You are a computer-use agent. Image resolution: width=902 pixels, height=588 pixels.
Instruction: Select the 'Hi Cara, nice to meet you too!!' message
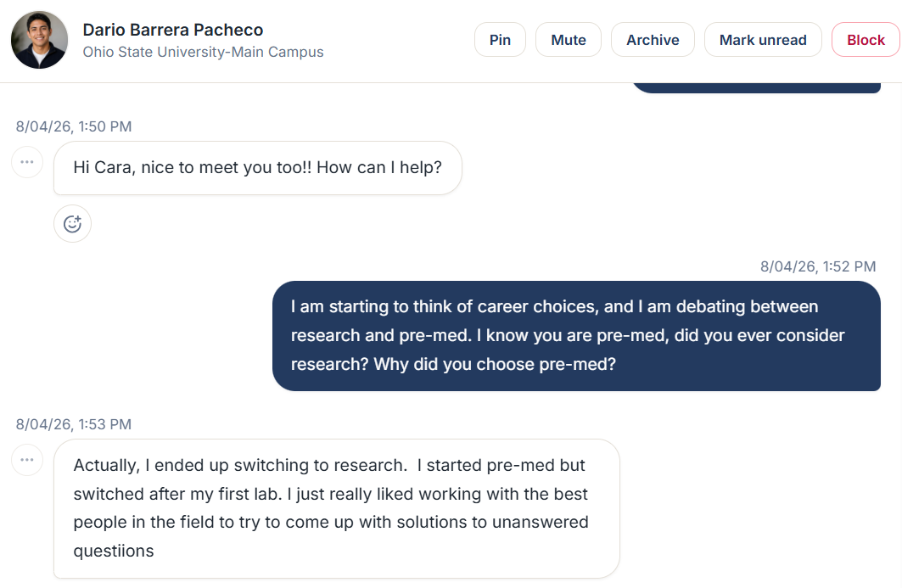click(258, 168)
